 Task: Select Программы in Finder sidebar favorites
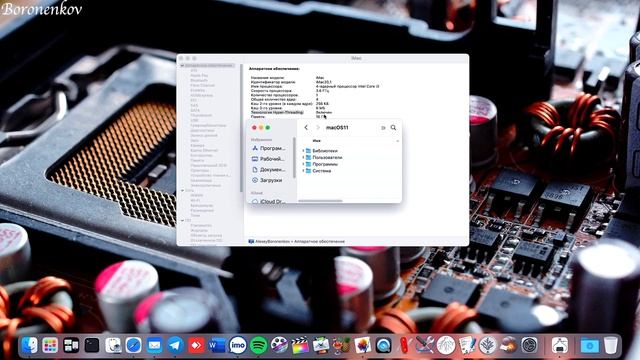(x=269, y=148)
